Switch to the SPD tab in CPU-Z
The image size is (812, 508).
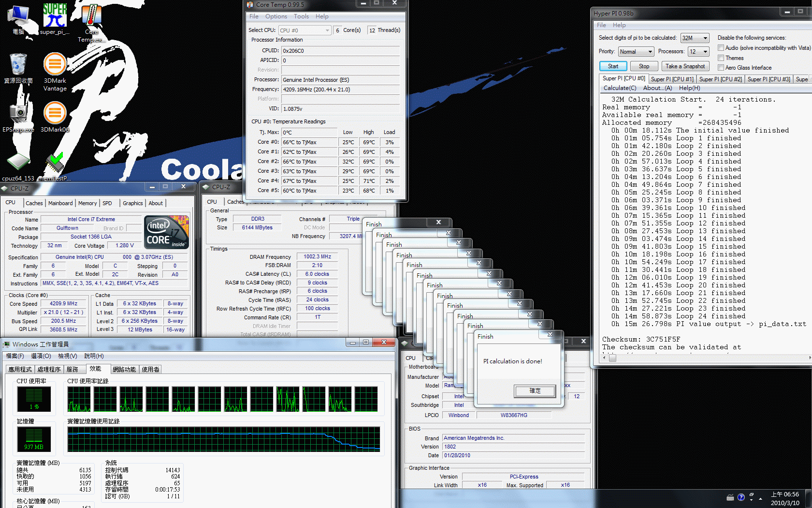click(x=107, y=203)
